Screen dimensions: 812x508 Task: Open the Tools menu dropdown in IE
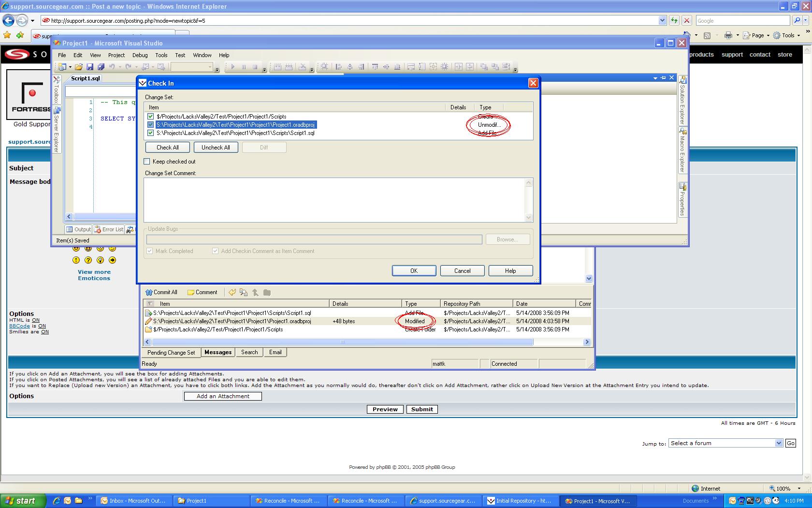pyautogui.click(x=786, y=35)
